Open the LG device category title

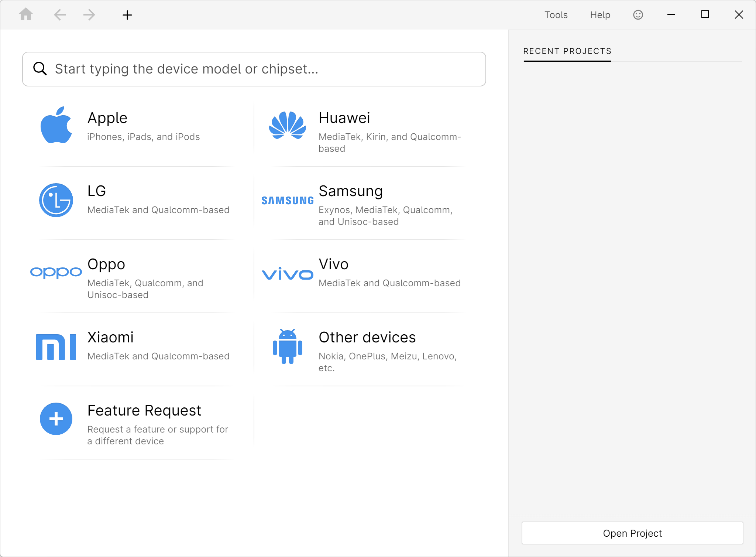coord(97,191)
